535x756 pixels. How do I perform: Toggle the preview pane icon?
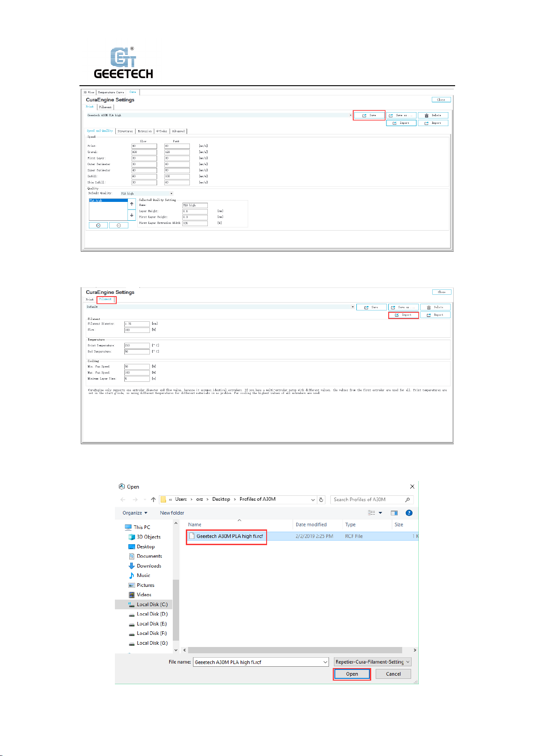394,513
